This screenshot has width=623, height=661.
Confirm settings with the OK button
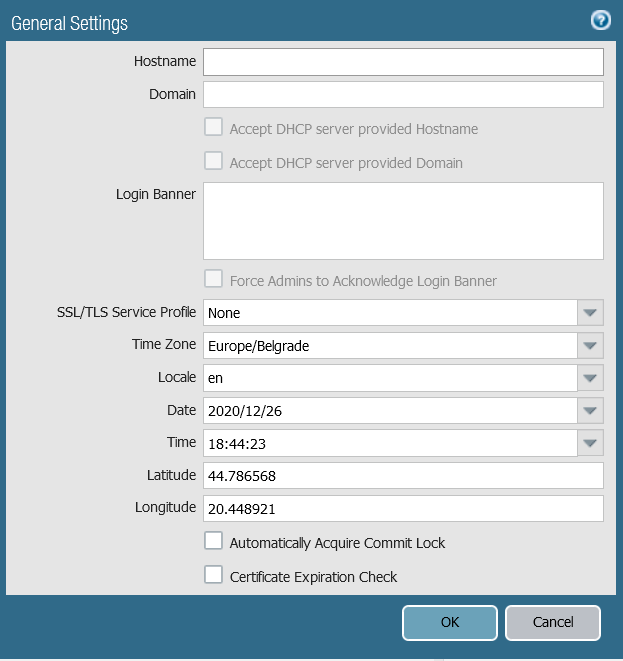click(450, 623)
